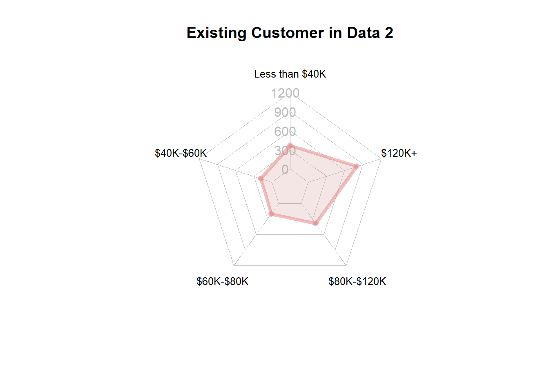The width and height of the screenshot is (549, 392).
Task: Select the $120K+ axis label
Action: tap(399, 153)
